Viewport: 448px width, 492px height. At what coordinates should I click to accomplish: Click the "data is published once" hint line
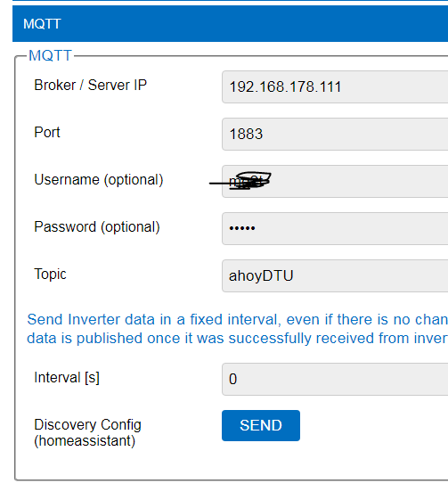click(237, 339)
